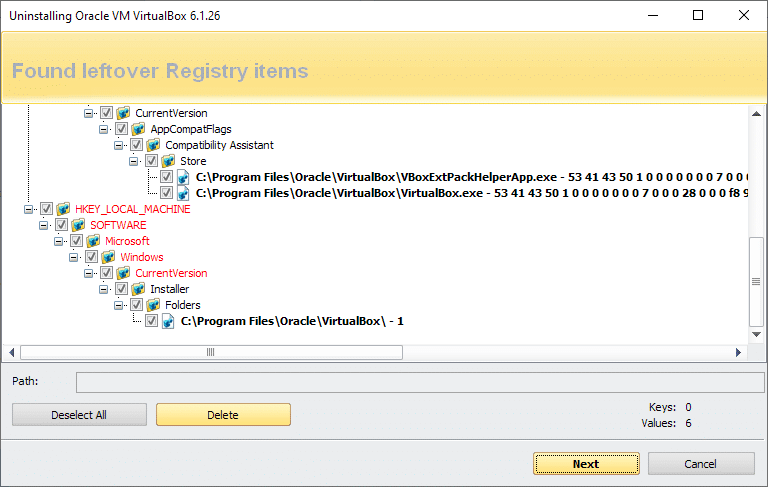Click key icon beside CurrentVersion above AppCompatFlags
The image size is (768, 487).
(x=123, y=113)
